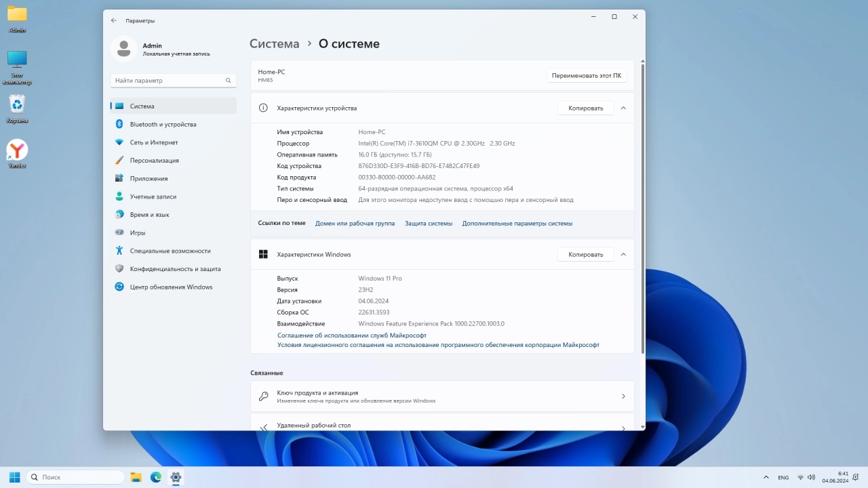Go to Система in sidebar
This screenshot has height=488, width=868.
(x=174, y=106)
